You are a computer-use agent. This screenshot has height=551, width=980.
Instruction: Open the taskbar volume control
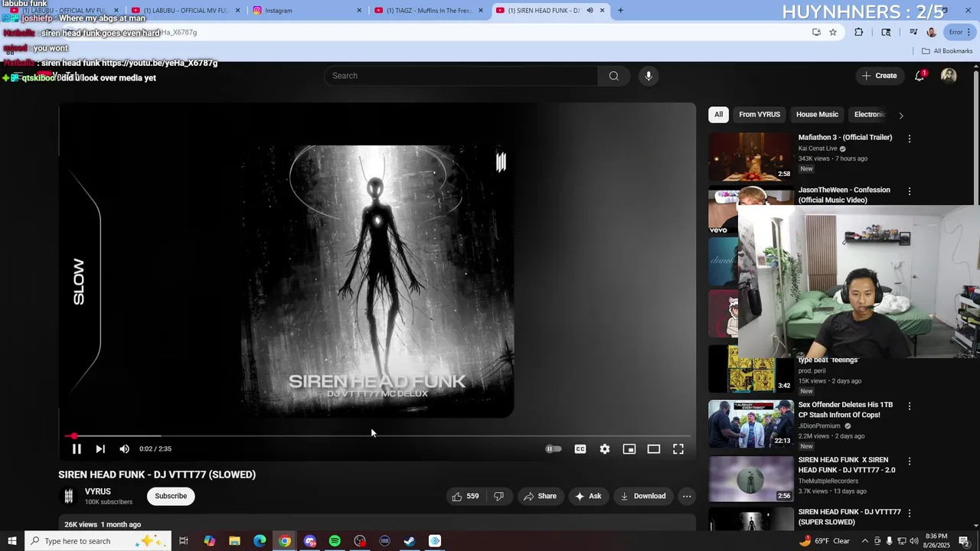[914, 541]
